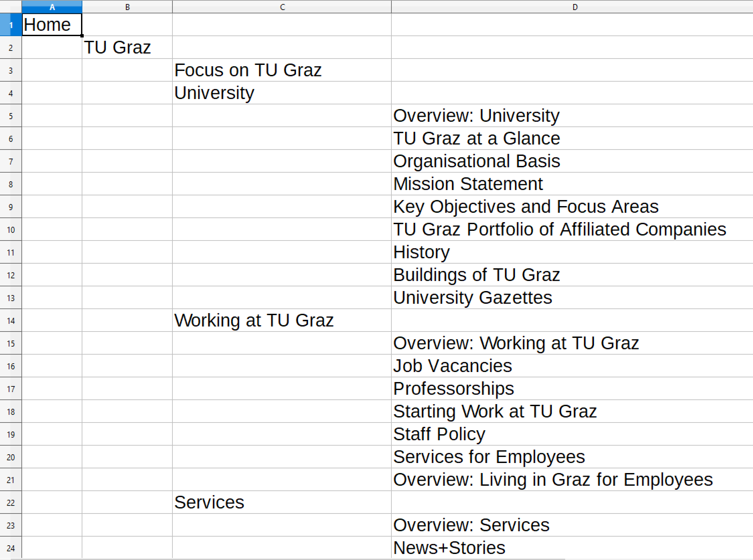Click the 'Staff Policy' cell
This screenshot has height=560, width=753.
pos(572,434)
